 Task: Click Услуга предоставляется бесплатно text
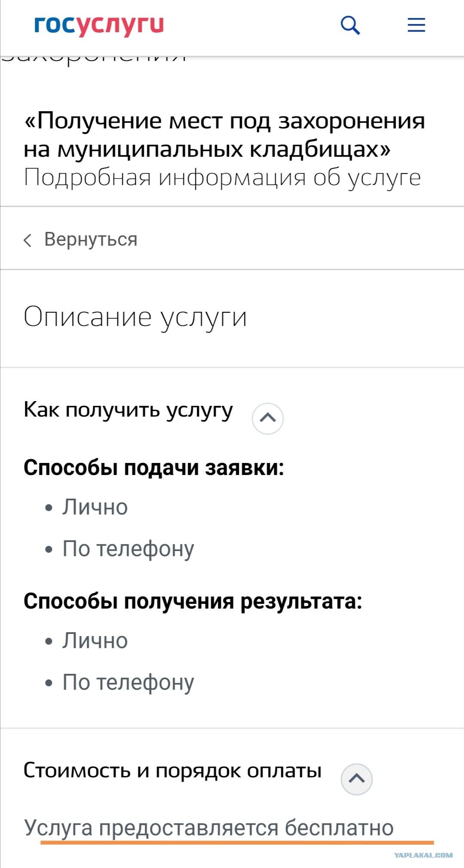pyautogui.click(x=209, y=828)
